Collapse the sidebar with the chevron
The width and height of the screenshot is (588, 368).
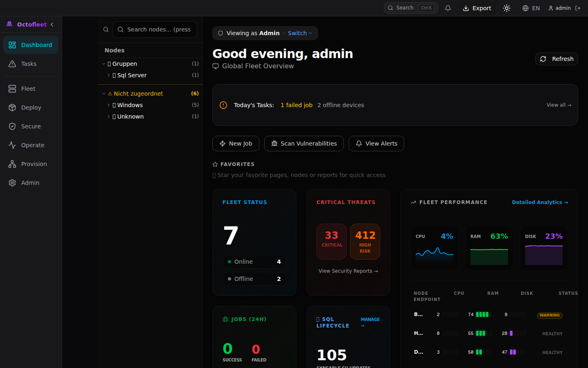pos(52,25)
